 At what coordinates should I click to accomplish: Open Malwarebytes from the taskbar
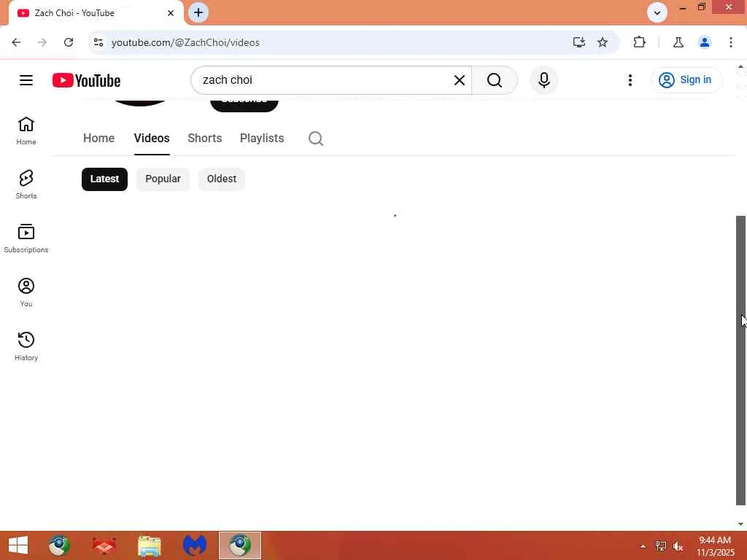point(194,545)
